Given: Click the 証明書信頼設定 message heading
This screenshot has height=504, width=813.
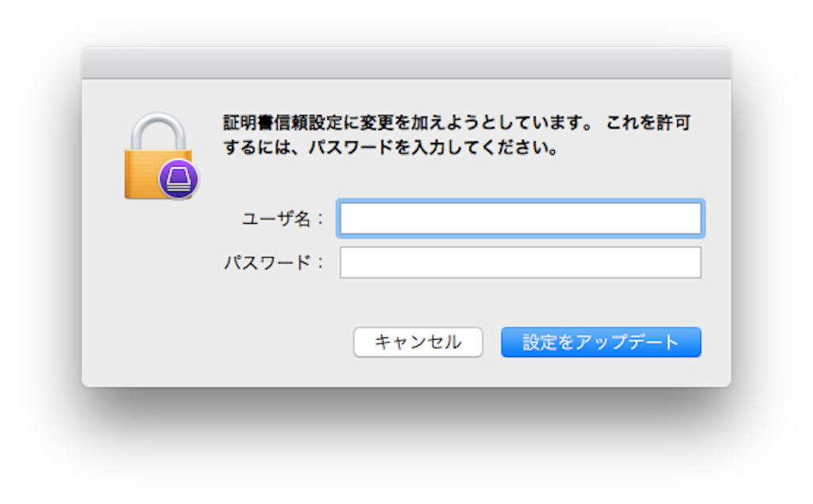Looking at the screenshot, I should [283, 123].
